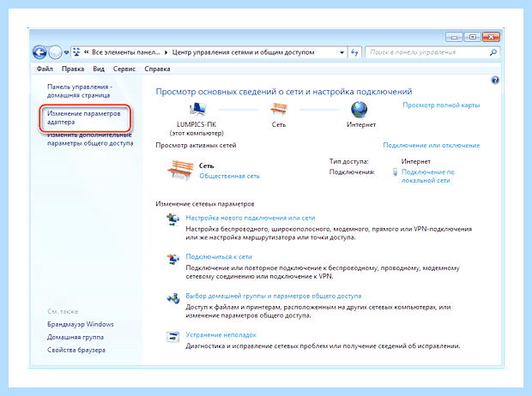Open Подключение по локальной сети link
Image resolution: width=532 pixels, height=396 pixels.
(x=428, y=177)
